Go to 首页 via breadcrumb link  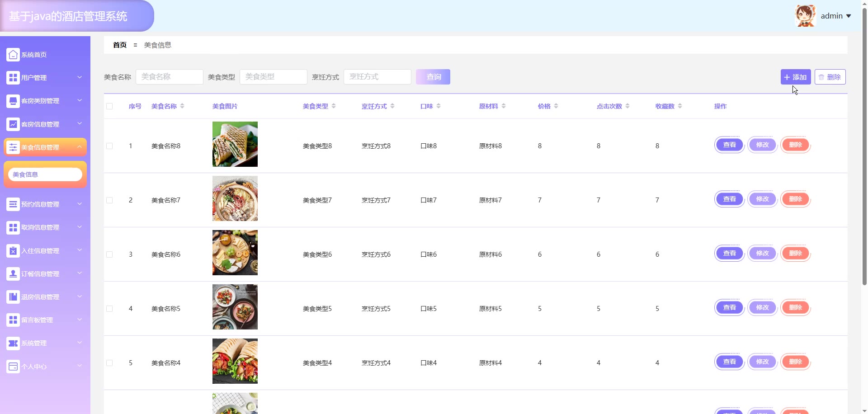coord(120,45)
